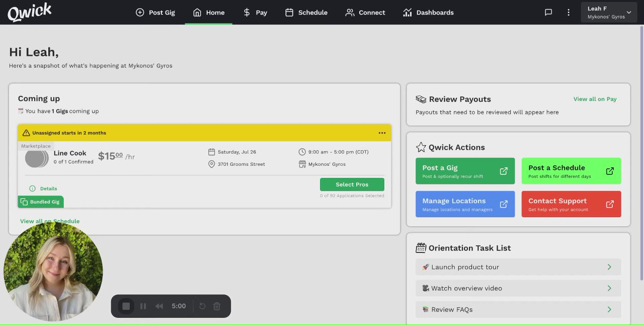This screenshot has width=644, height=325.
Task: Click the calendar icon beside Saturday, Jul 26
Action: click(211, 152)
